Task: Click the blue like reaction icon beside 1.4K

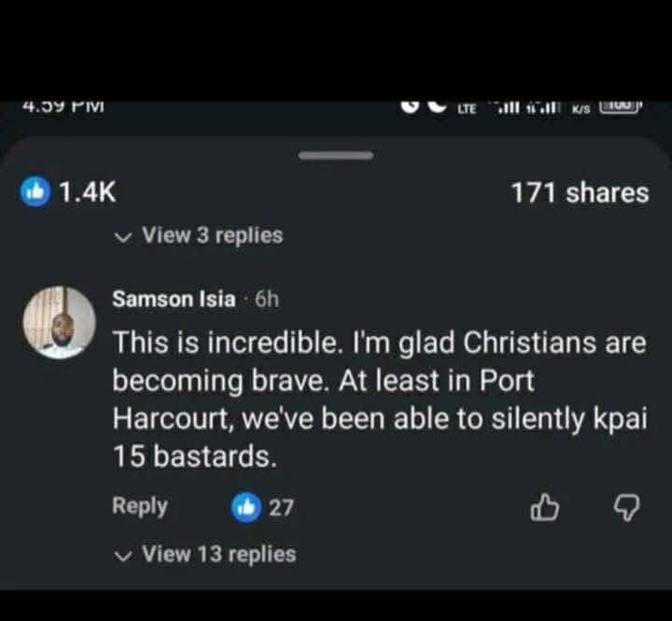Action: tap(35, 192)
